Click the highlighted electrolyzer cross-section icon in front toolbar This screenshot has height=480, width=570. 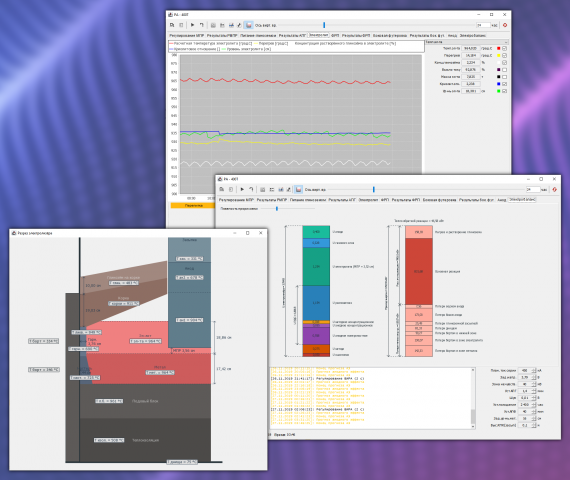click(298, 189)
